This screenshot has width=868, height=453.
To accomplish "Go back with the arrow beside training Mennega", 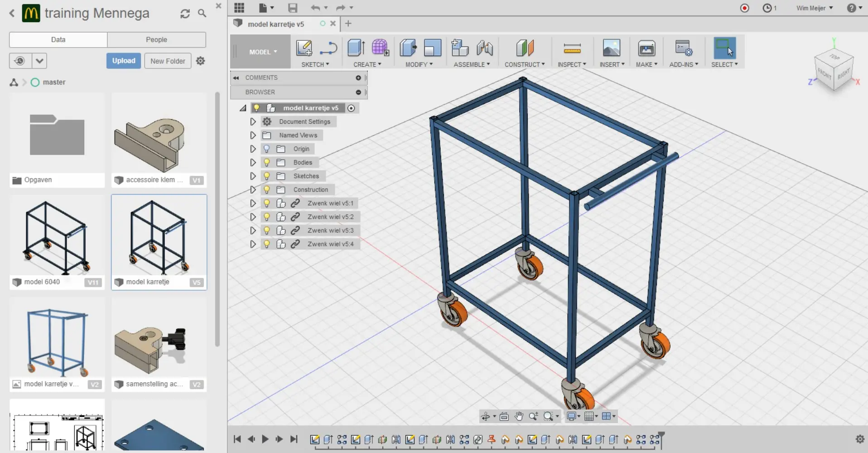I will 12,13.
